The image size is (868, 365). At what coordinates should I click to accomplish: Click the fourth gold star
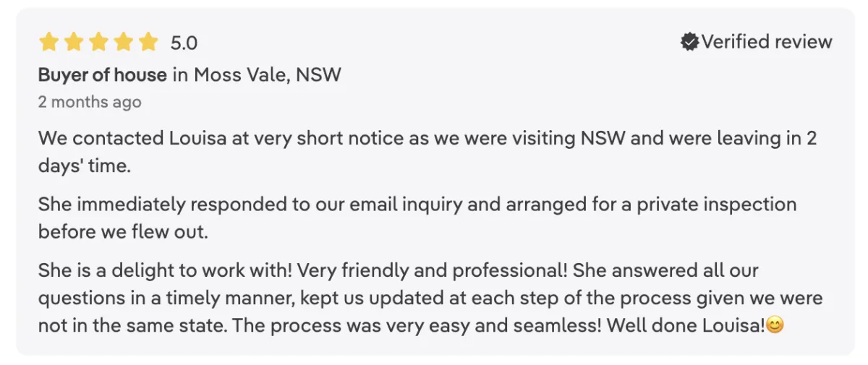(123, 42)
